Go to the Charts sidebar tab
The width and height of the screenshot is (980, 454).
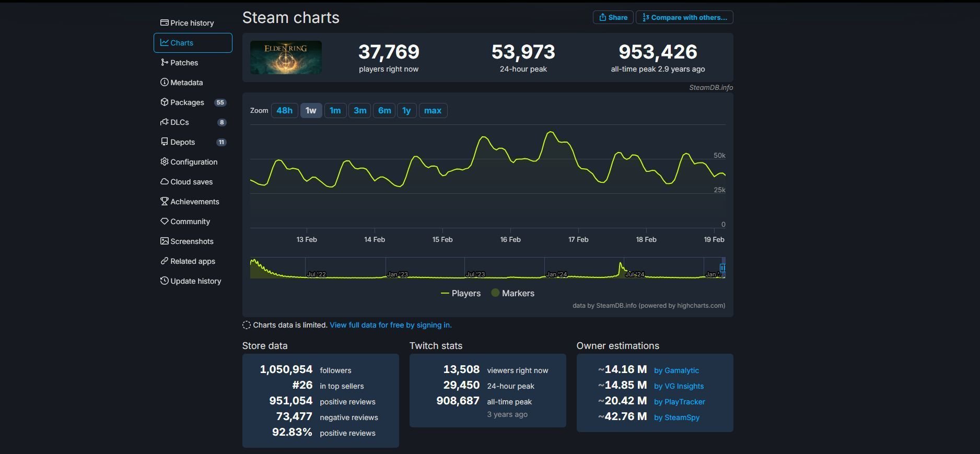click(x=193, y=43)
